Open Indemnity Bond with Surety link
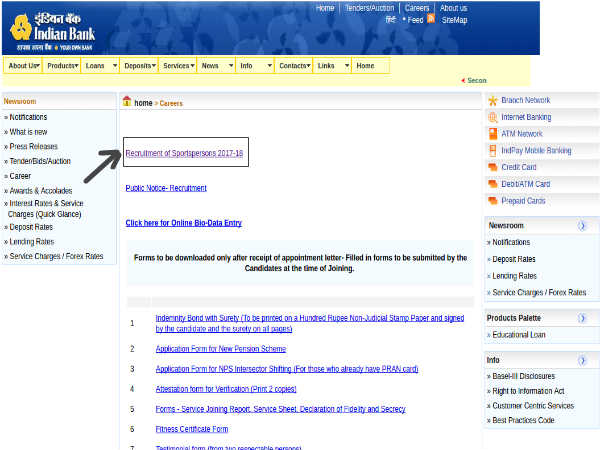This screenshot has height=450, width=600. pos(310,323)
